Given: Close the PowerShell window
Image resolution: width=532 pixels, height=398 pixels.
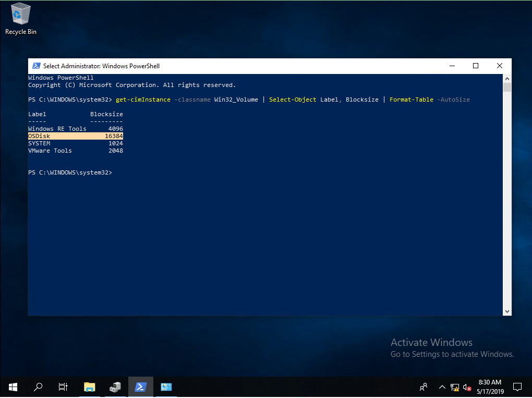Looking at the screenshot, I should (500, 66).
